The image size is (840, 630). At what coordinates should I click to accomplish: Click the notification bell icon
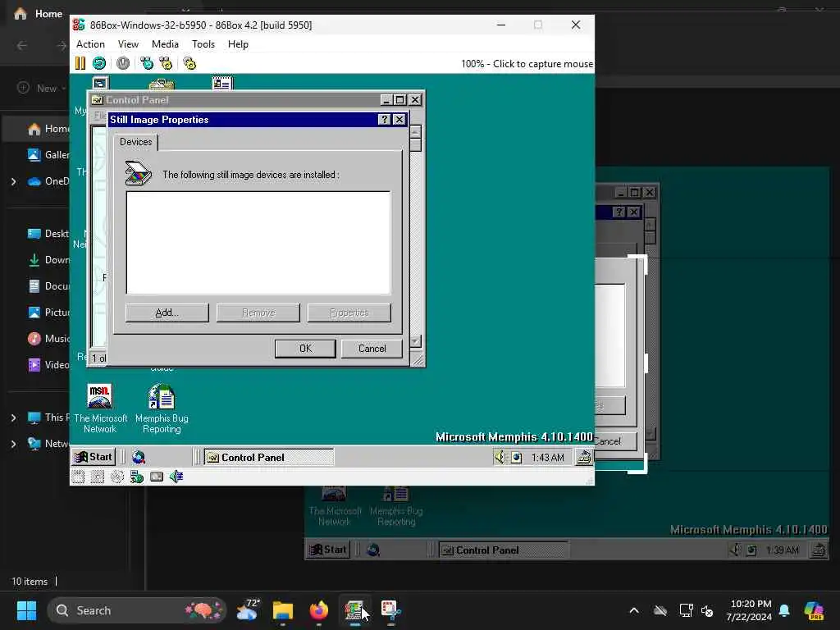[x=784, y=610]
